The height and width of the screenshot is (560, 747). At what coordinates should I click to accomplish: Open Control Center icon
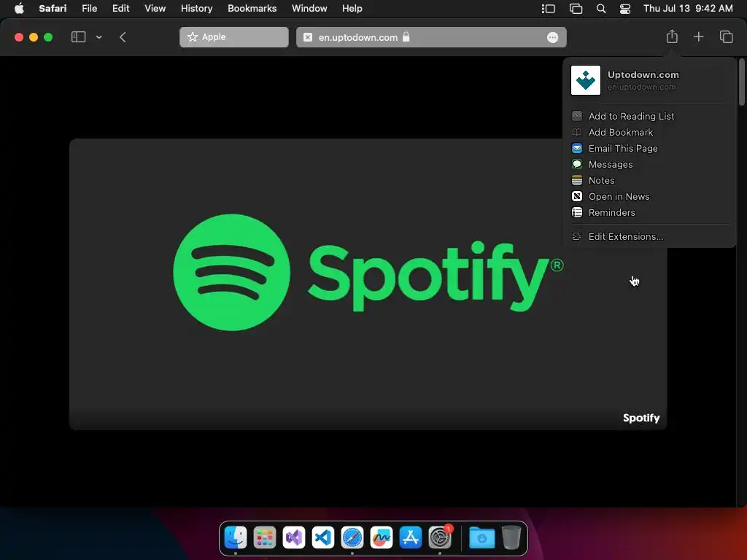(x=625, y=9)
